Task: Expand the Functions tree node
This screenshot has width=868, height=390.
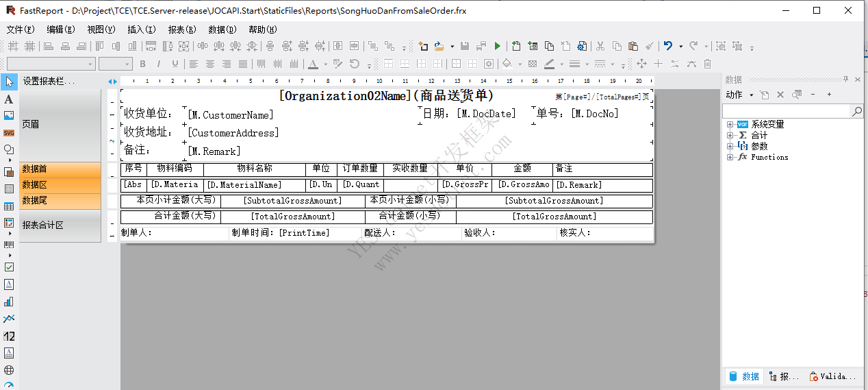Action: (x=730, y=157)
